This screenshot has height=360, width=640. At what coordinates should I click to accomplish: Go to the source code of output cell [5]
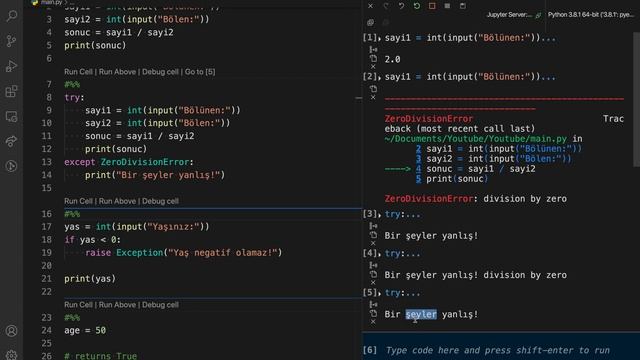coord(373,304)
